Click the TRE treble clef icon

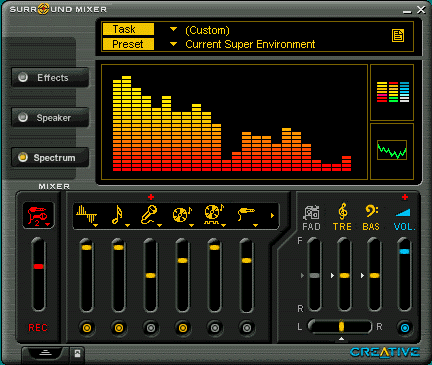(x=343, y=211)
